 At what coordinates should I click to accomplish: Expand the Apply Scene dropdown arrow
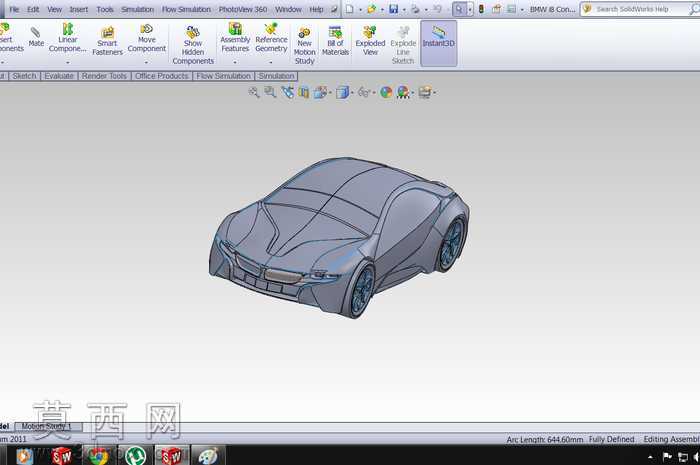point(412,93)
